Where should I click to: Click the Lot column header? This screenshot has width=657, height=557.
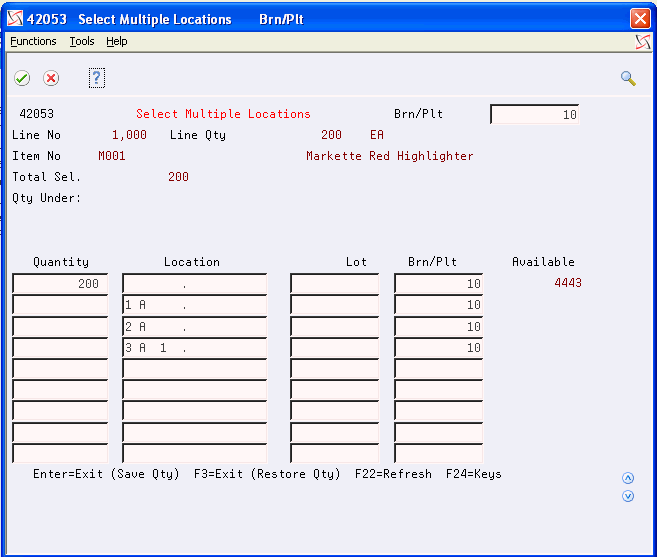tap(356, 262)
